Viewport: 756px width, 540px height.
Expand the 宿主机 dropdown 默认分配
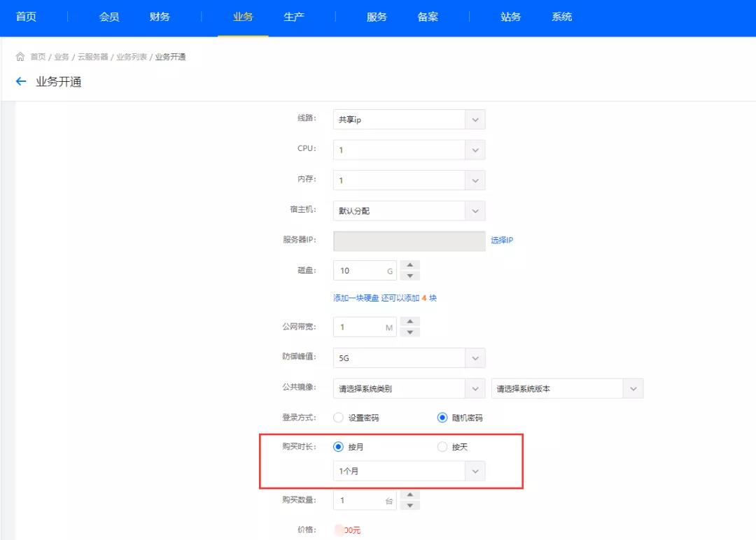tap(409, 211)
